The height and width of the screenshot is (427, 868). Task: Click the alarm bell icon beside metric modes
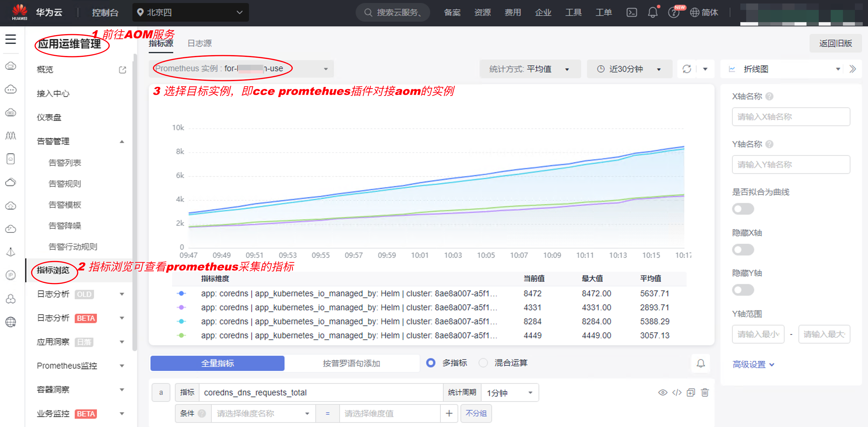(x=700, y=363)
